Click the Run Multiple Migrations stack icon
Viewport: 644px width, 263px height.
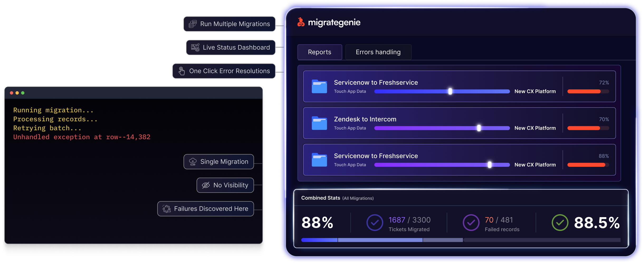tap(193, 24)
